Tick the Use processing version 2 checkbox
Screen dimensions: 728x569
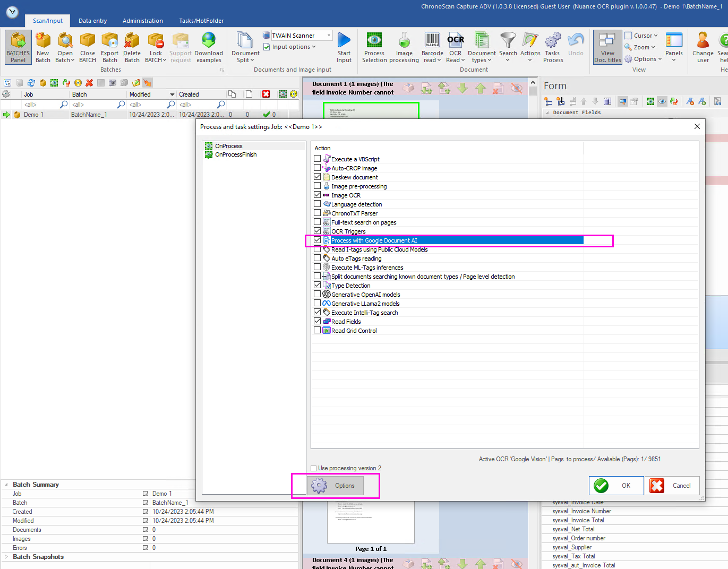click(x=314, y=468)
